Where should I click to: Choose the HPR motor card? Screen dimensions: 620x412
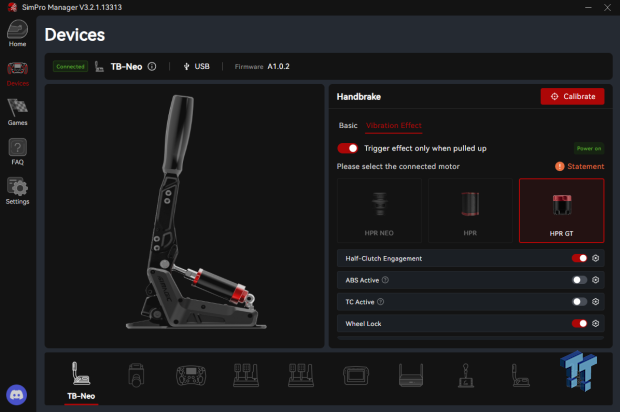(470, 210)
